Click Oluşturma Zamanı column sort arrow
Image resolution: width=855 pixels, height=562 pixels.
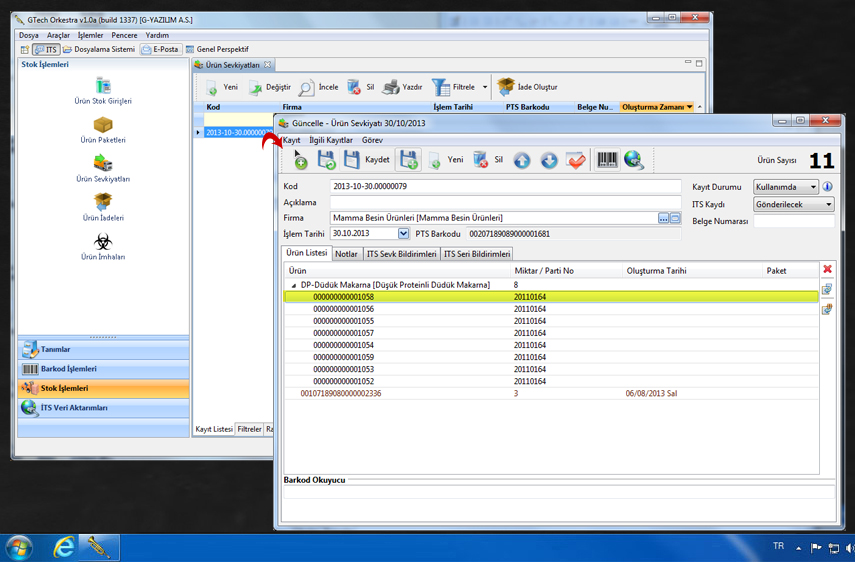point(690,107)
